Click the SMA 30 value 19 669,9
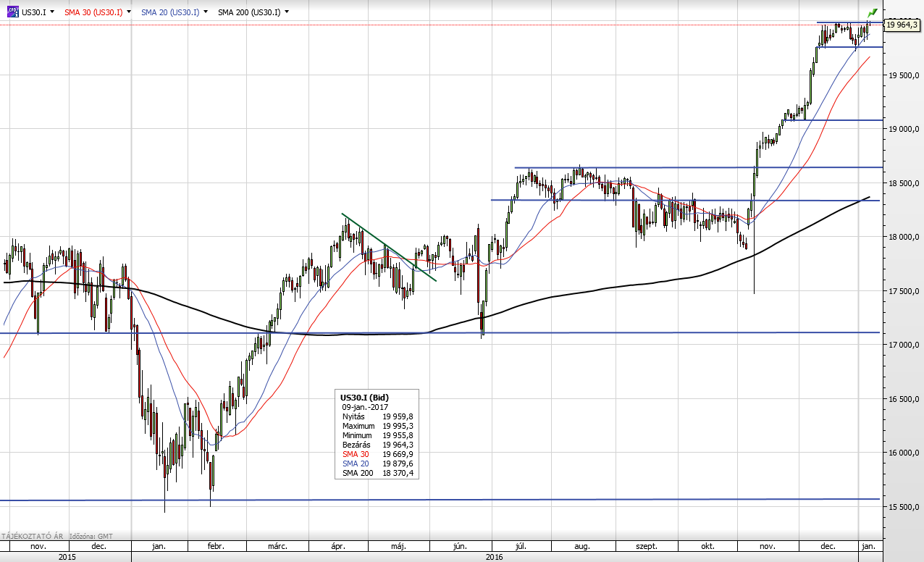 [x=398, y=454]
